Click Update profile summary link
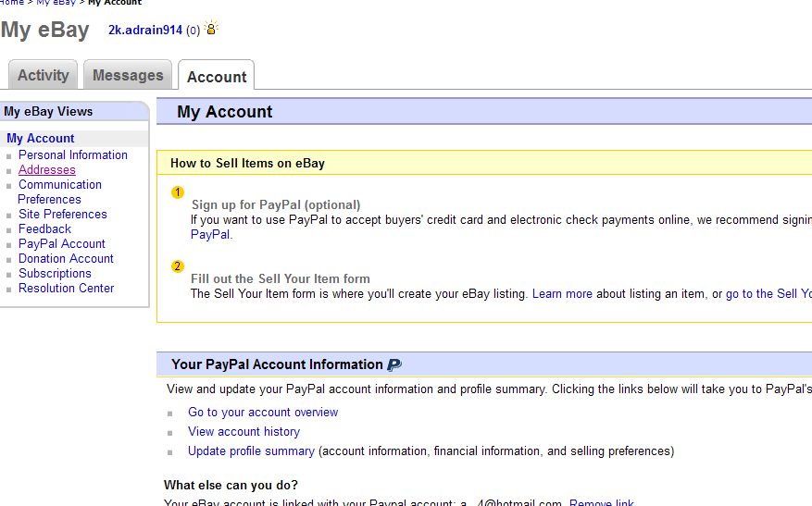The image size is (812, 506). coord(251,451)
